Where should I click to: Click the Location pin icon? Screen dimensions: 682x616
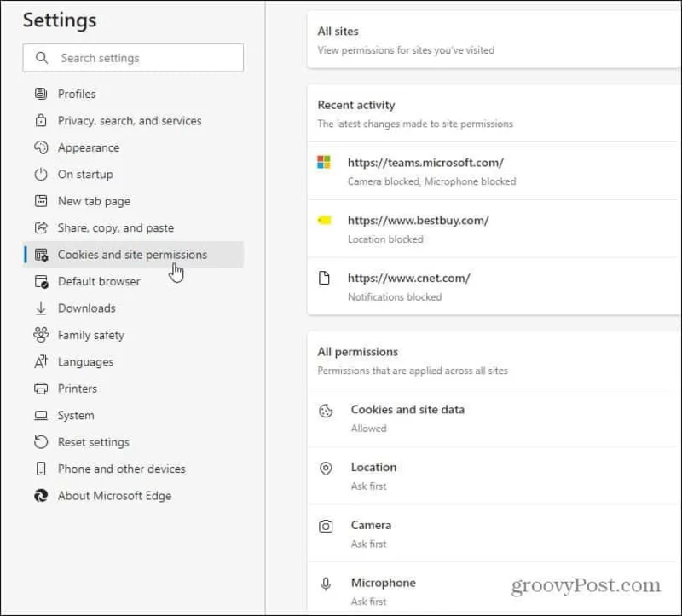coord(326,469)
